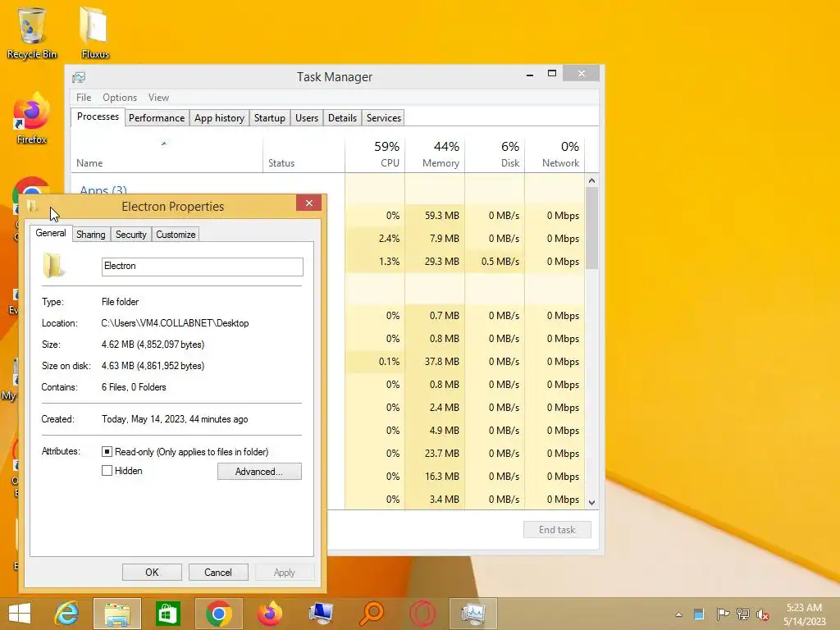Click the folder name field containing Electron
The image size is (840, 630).
tap(203, 267)
